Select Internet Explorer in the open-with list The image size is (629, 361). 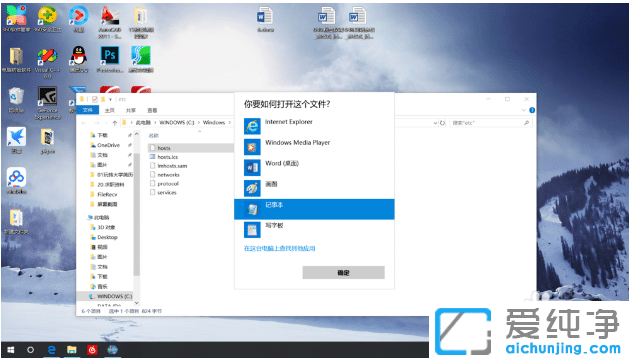click(x=314, y=126)
